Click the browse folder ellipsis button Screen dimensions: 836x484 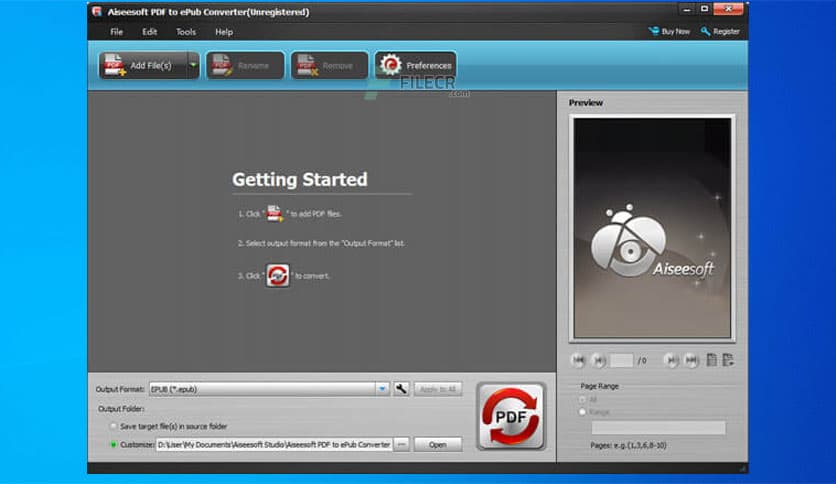coord(401,445)
